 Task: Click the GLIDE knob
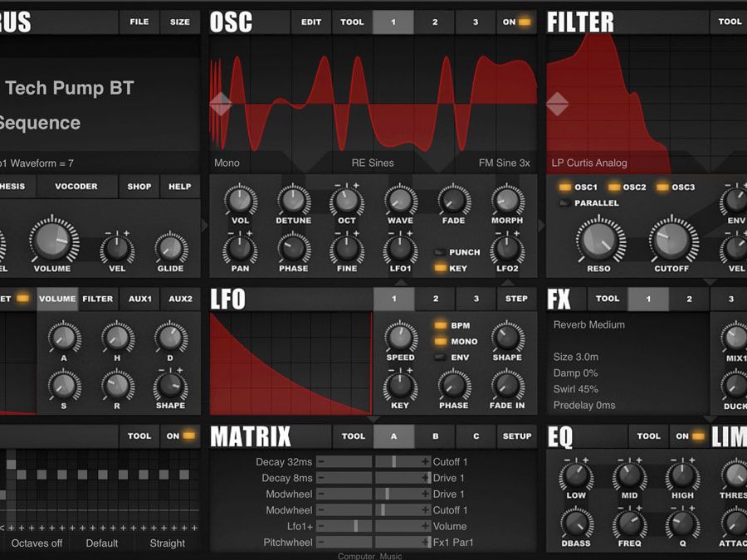(170, 247)
